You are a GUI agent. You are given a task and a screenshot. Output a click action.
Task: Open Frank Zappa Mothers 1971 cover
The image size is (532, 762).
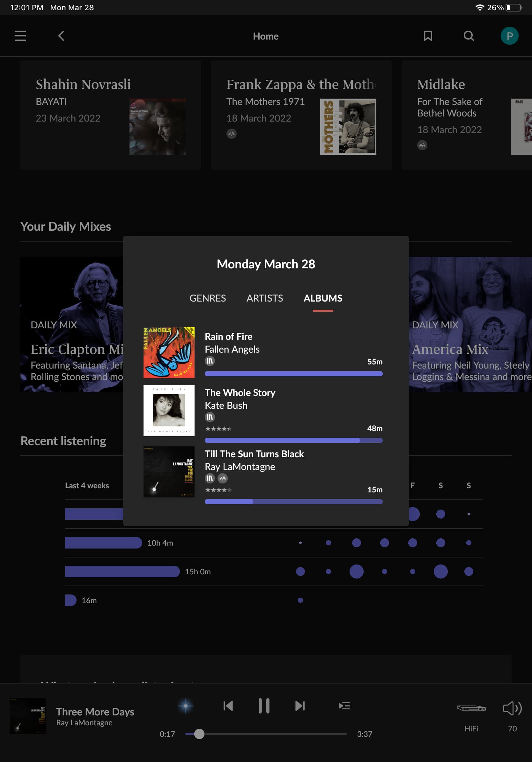pos(348,126)
